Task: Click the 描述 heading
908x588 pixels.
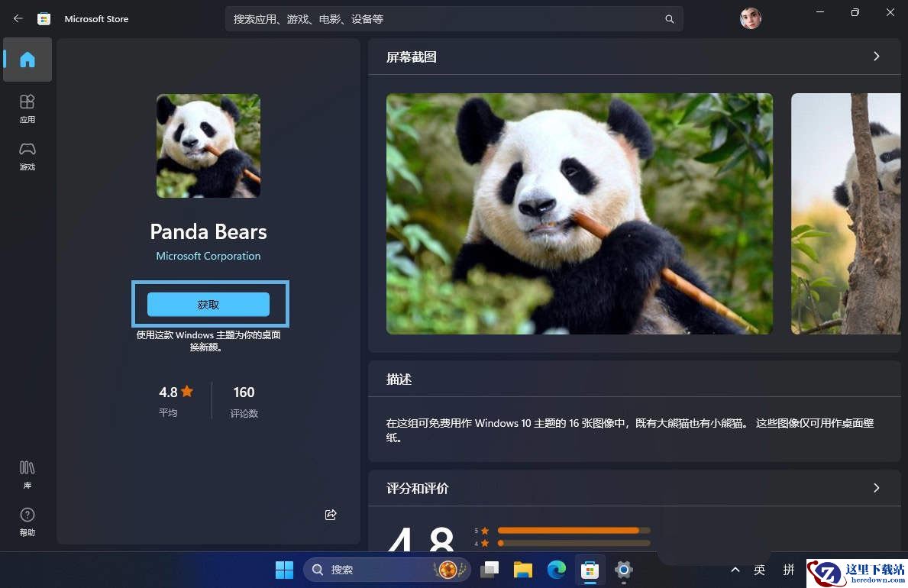Action: pyautogui.click(x=399, y=380)
